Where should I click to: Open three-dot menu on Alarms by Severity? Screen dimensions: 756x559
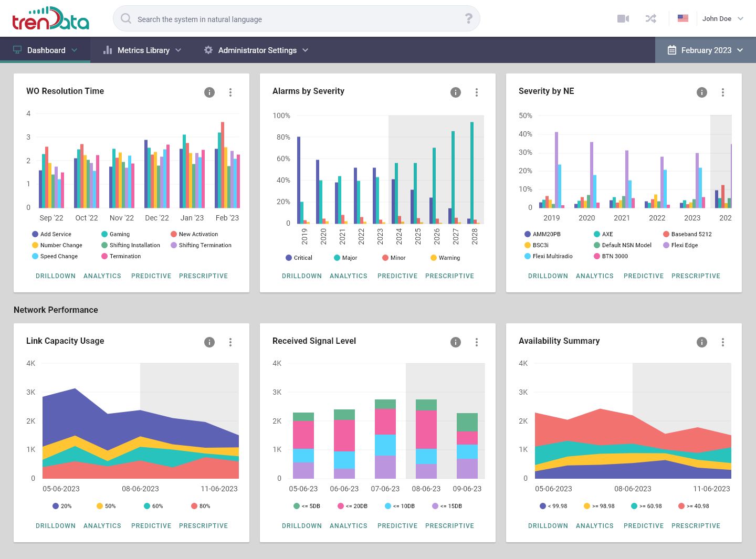coord(477,92)
